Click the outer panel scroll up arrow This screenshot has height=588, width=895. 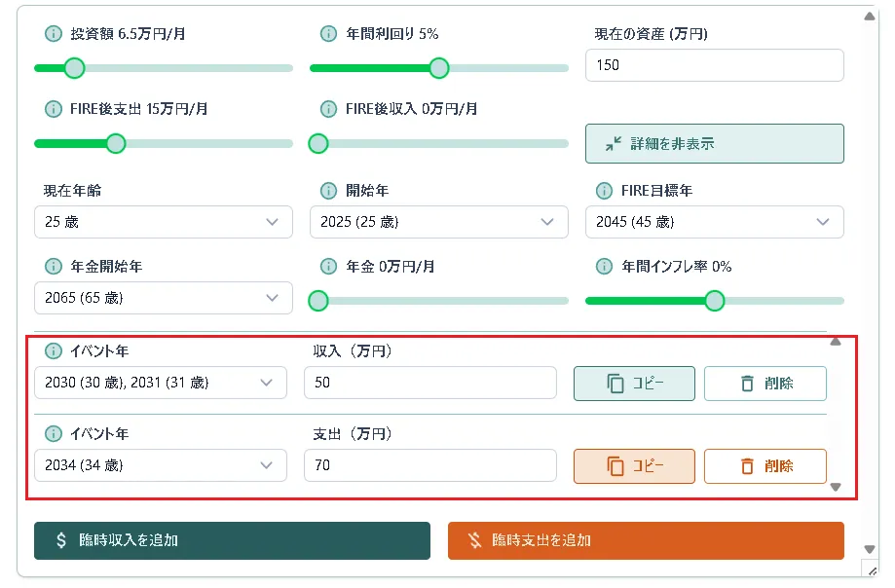870,17
